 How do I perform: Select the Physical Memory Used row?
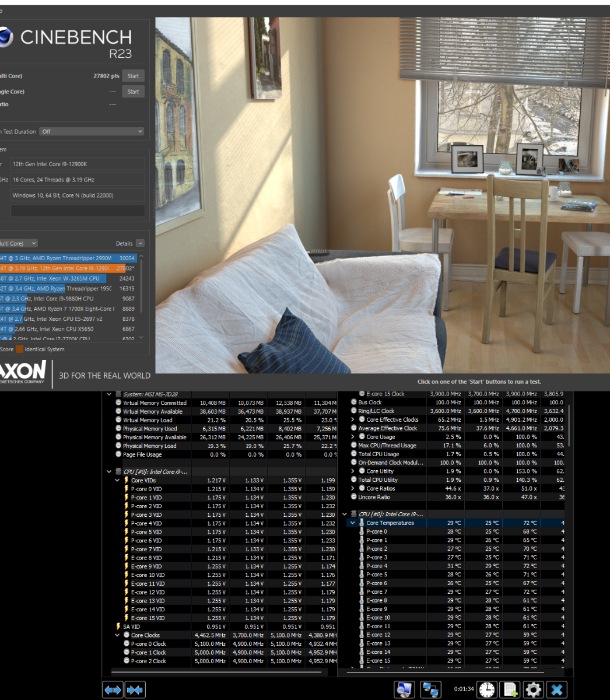221,429
